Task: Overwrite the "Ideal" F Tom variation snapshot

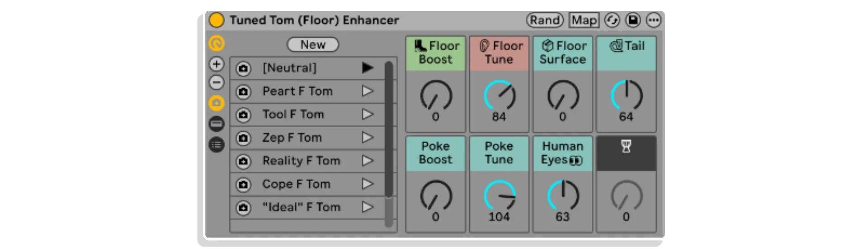Action: [x=243, y=207]
